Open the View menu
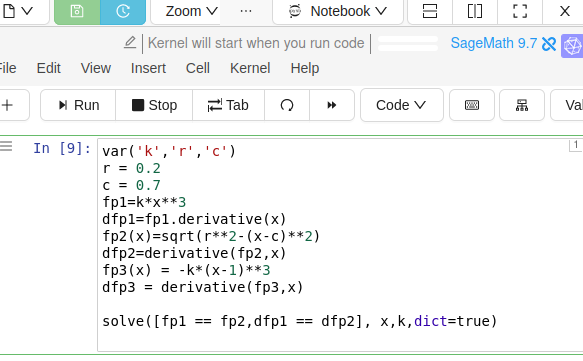Image resolution: width=583 pixels, height=361 pixels. 96,68
